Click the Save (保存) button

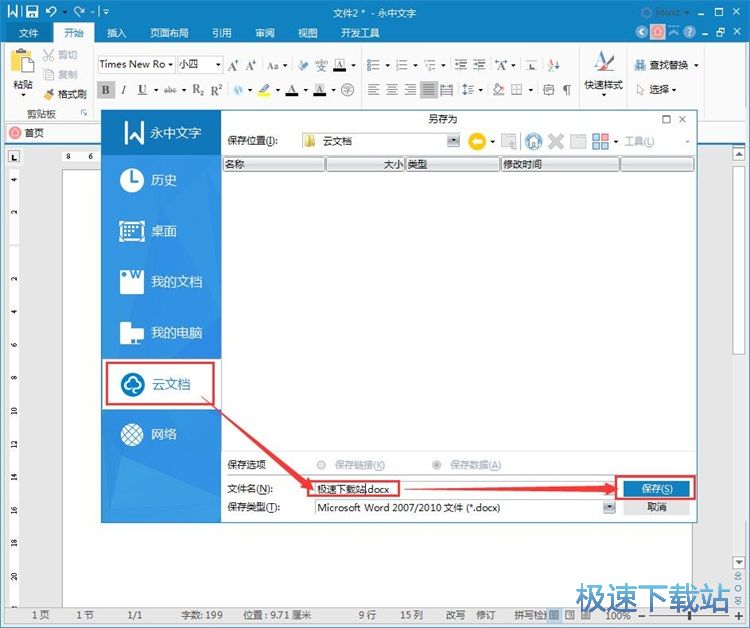point(656,489)
